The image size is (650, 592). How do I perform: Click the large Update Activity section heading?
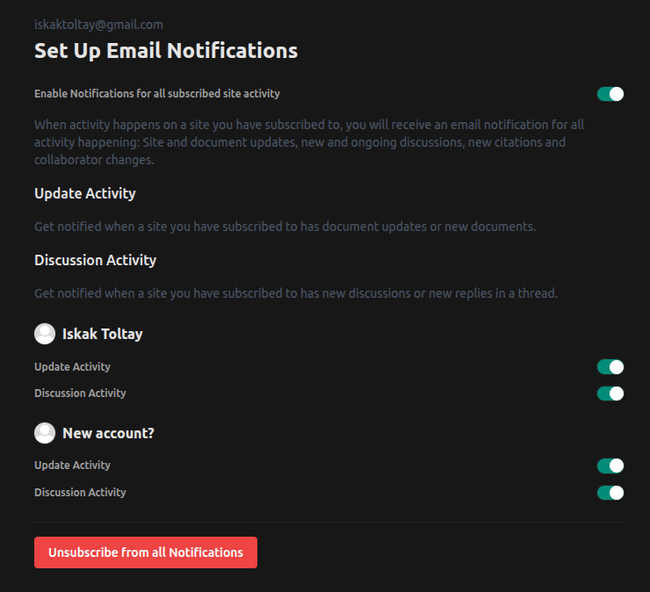pos(85,193)
